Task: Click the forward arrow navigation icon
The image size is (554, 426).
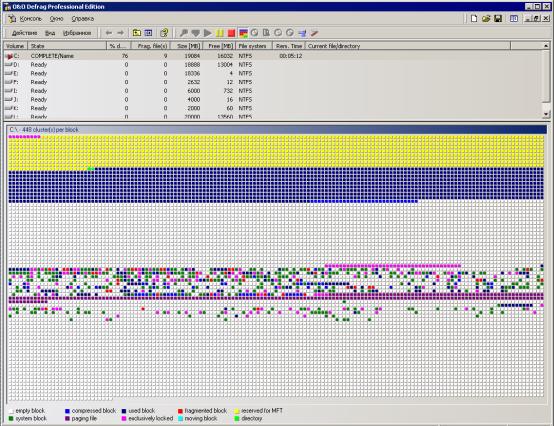Action: coord(120,33)
